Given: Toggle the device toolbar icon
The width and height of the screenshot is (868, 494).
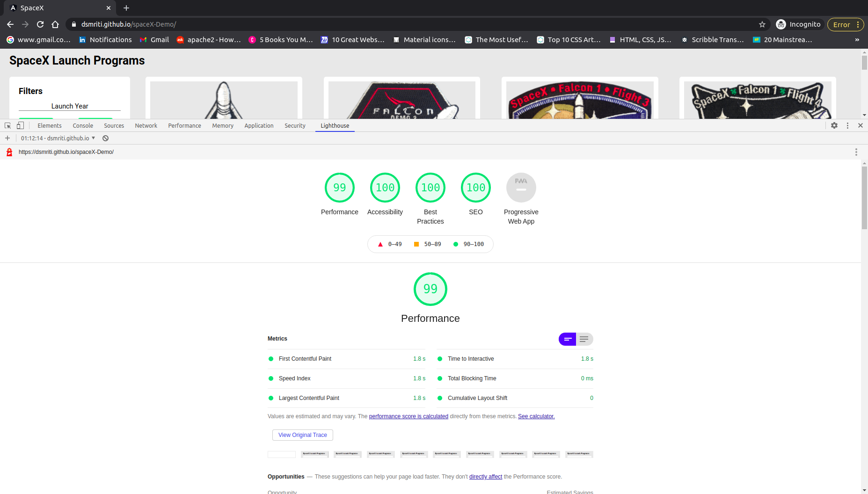Looking at the screenshot, I should pyautogui.click(x=20, y=125).
